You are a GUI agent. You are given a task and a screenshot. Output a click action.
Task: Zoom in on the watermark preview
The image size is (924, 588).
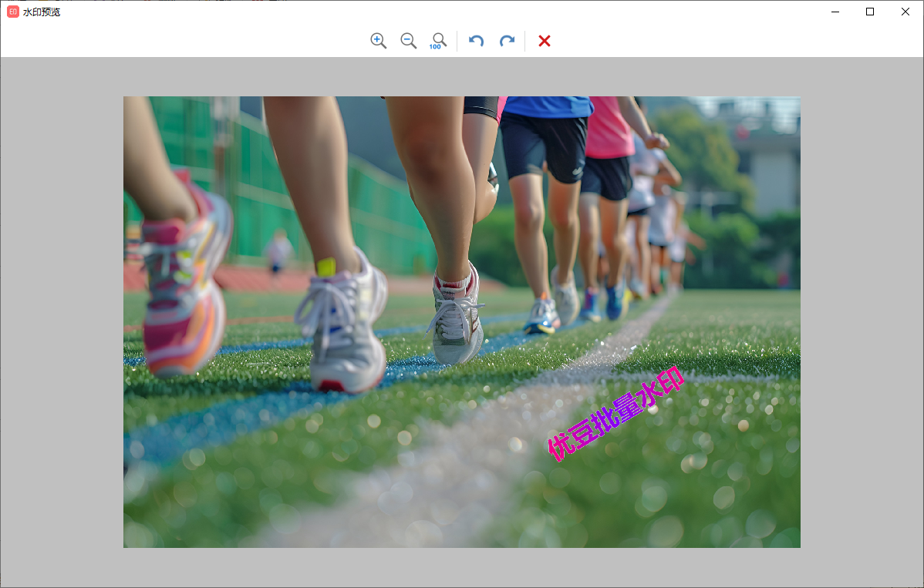pyautogui.click(x=379, y=41)
